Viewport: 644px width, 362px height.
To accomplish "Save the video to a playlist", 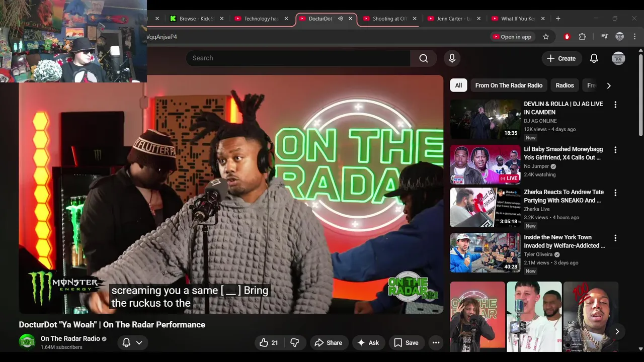I will (406, 343).
